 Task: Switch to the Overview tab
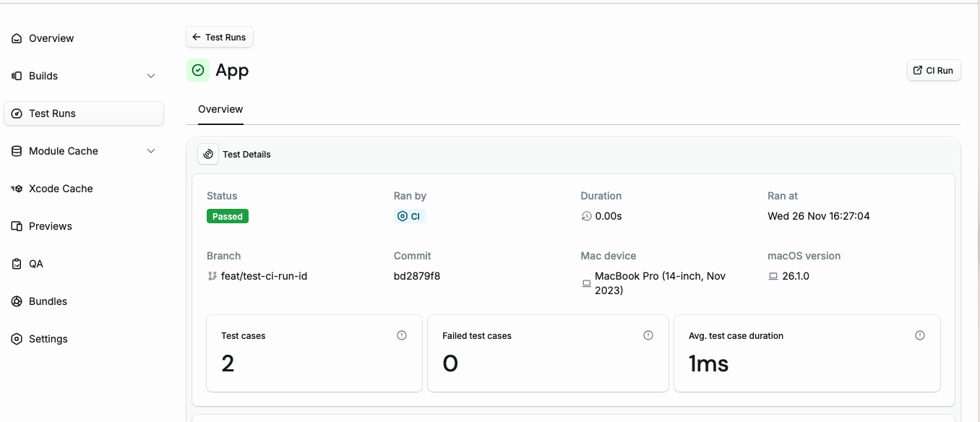click(x=220, y=108)
